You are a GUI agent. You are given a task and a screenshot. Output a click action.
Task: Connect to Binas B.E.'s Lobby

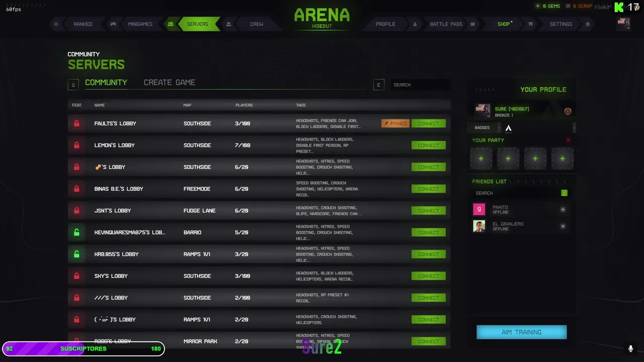click(x=428, y=189)
